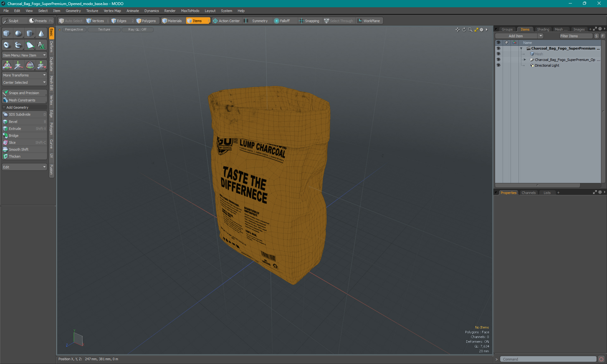This screenshot has width=607, height=364.
Task: Hide the Directional Light item
Action: (x=499, y=65)
